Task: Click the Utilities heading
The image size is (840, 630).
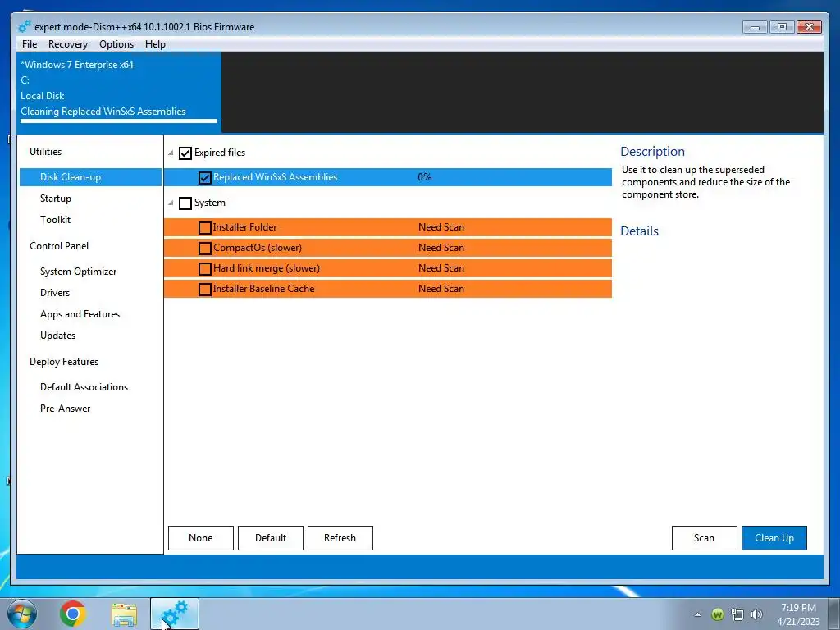Action: [x=46, y=152]
